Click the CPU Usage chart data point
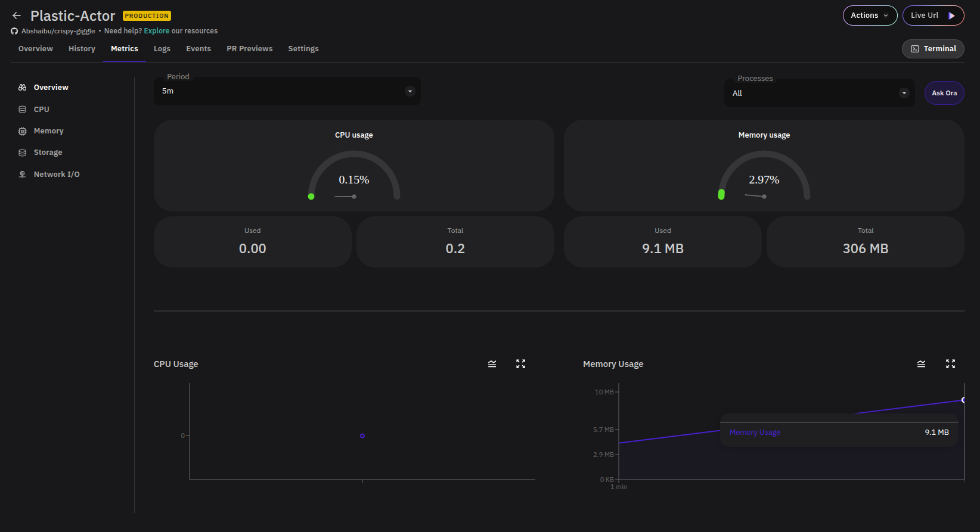 tap(362, 436)
